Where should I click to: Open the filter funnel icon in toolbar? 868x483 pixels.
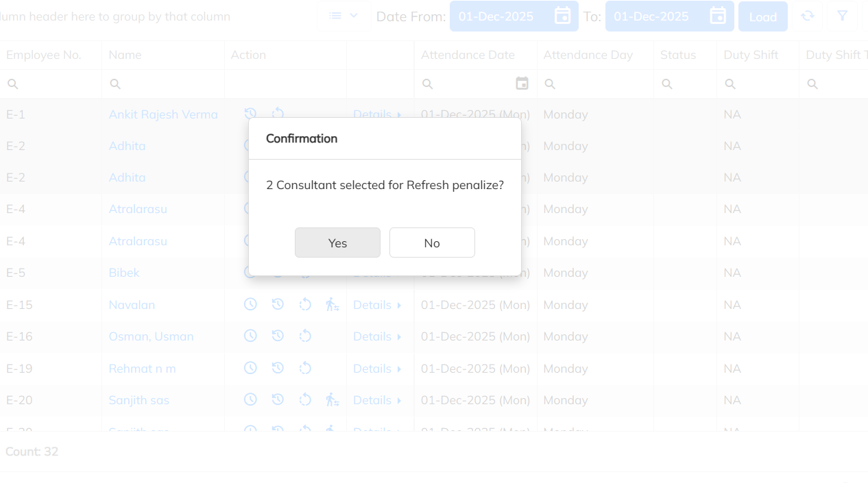[843, 16]
